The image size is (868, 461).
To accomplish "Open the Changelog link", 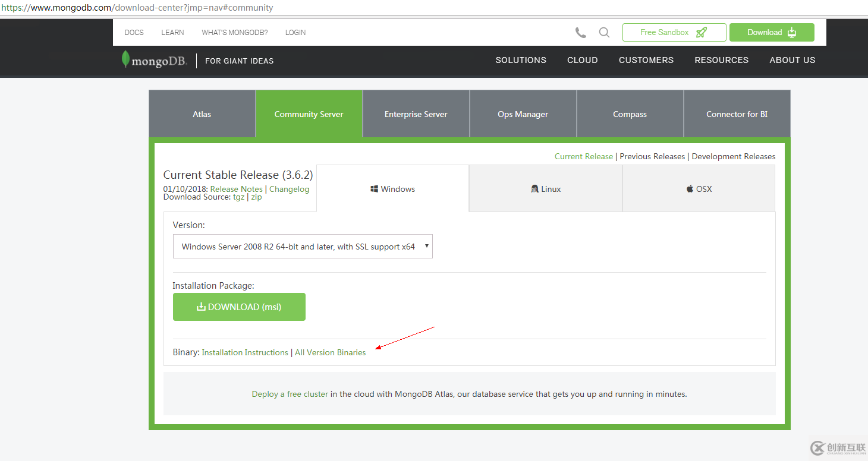I will (290, 189).
